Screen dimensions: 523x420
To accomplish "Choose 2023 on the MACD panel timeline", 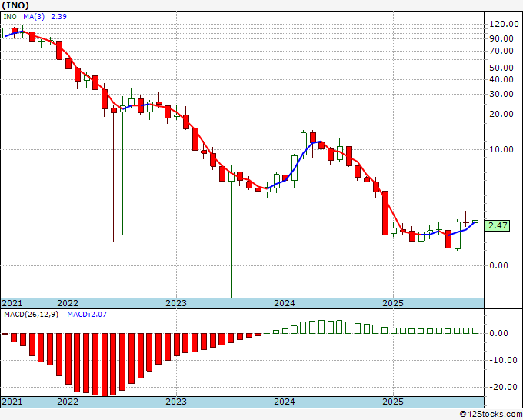I will pyautogui.click(x=176, y=402).
